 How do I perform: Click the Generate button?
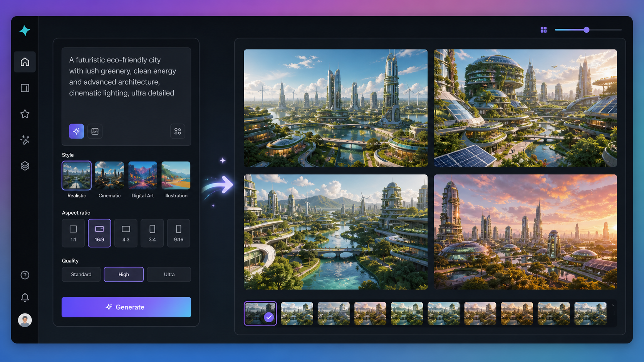[126, 307]
